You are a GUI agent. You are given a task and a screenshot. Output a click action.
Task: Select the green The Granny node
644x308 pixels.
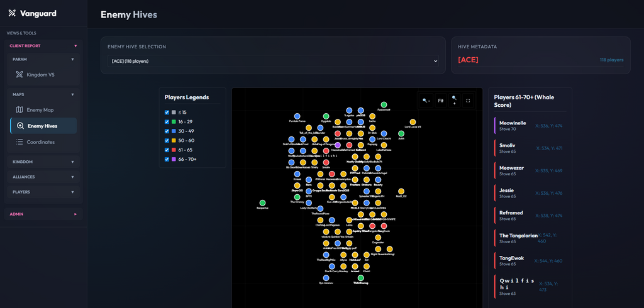point(297,197)
